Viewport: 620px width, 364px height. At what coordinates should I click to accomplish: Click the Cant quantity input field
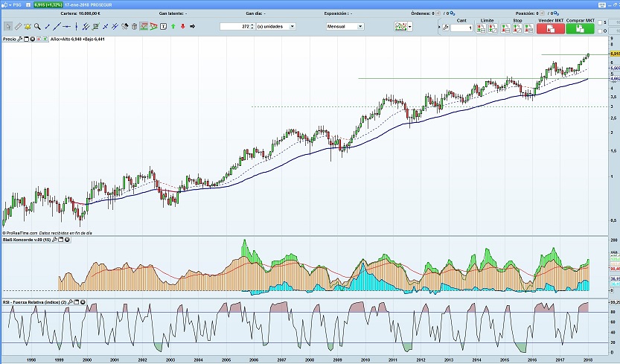coord(461,28)
